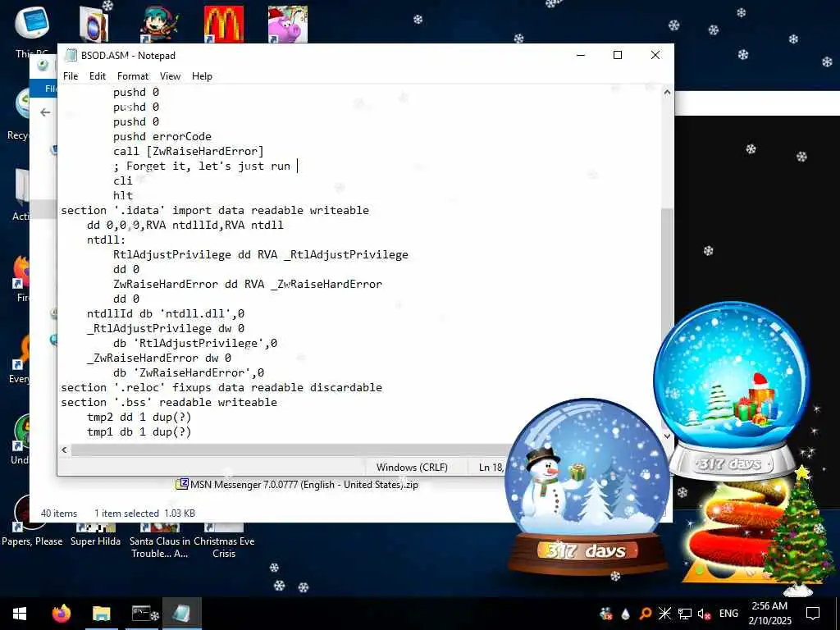Open the File menu in Notepad
The width and height of the screenshot is (840, 630).
[71, 76]
